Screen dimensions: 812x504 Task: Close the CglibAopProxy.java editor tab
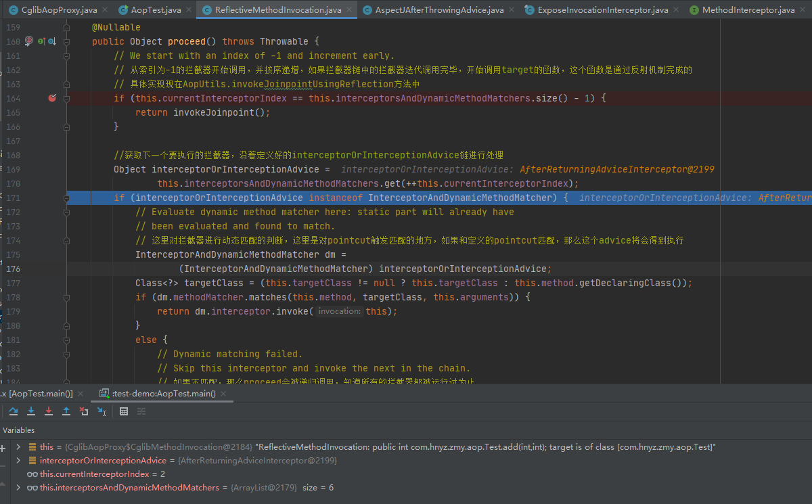pos(105,10)
